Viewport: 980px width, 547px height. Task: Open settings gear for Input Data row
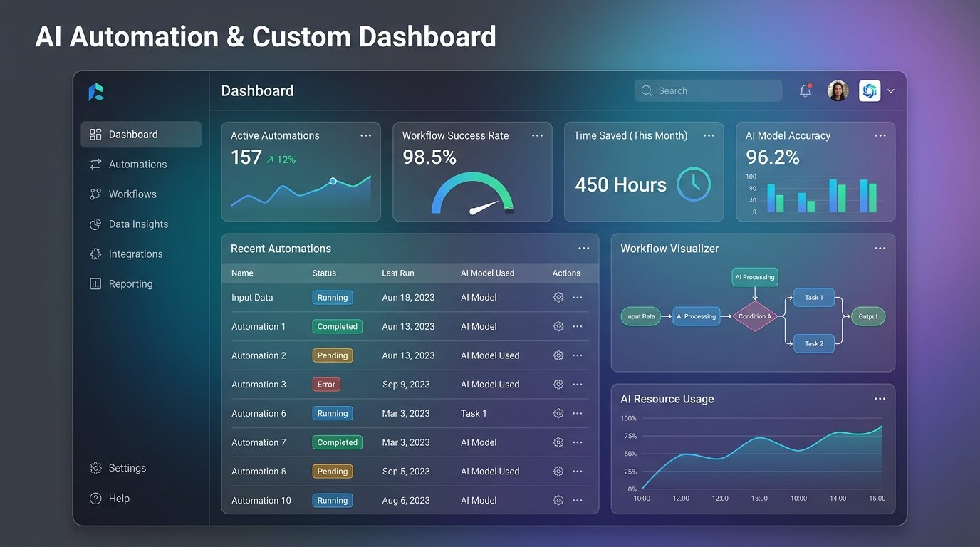click(x=558, y=298)
